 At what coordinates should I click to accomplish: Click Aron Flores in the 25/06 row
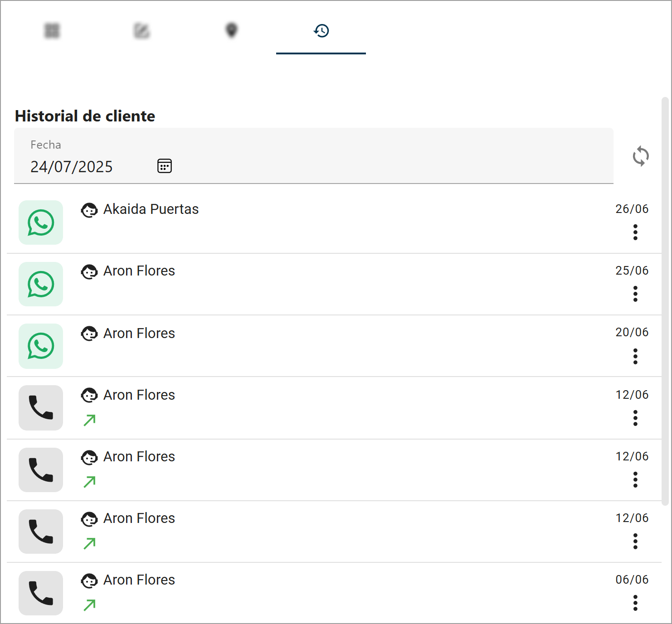tap(139, 271)
